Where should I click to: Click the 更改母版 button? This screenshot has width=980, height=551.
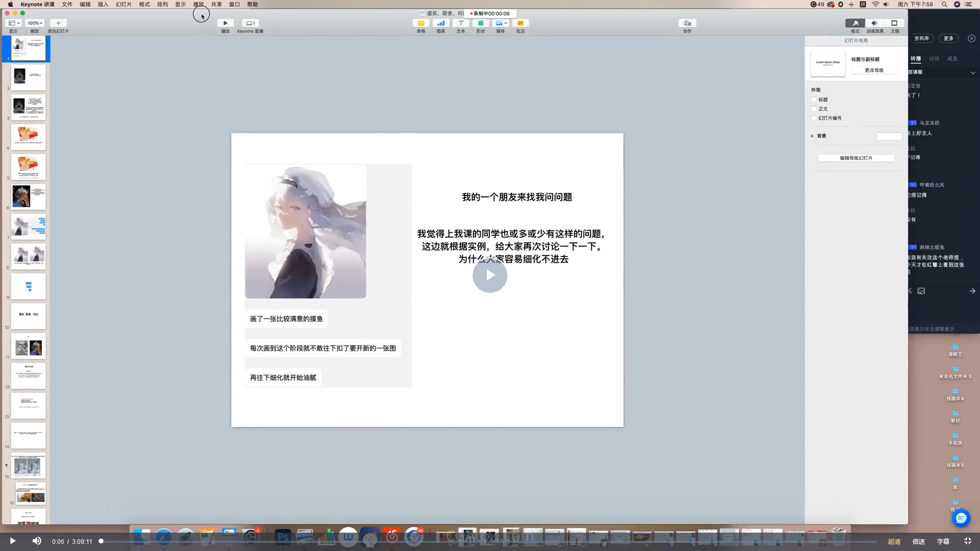point(874,70)
